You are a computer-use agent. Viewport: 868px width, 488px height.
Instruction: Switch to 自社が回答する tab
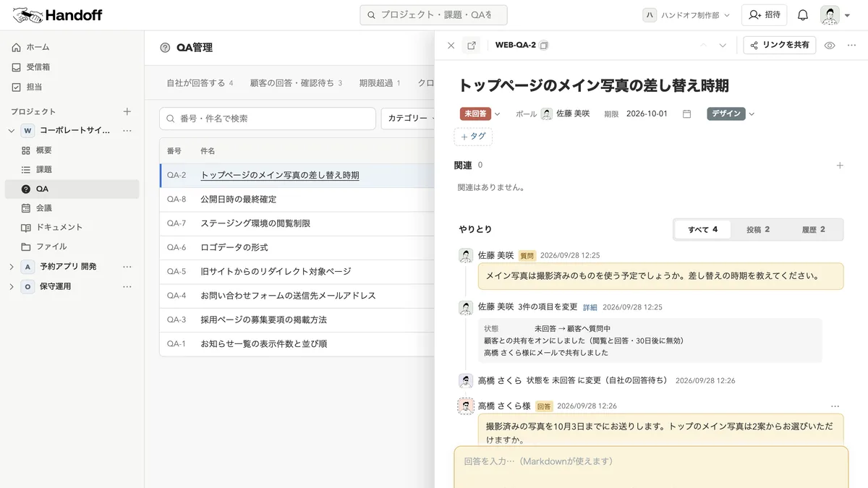point(200,83)
